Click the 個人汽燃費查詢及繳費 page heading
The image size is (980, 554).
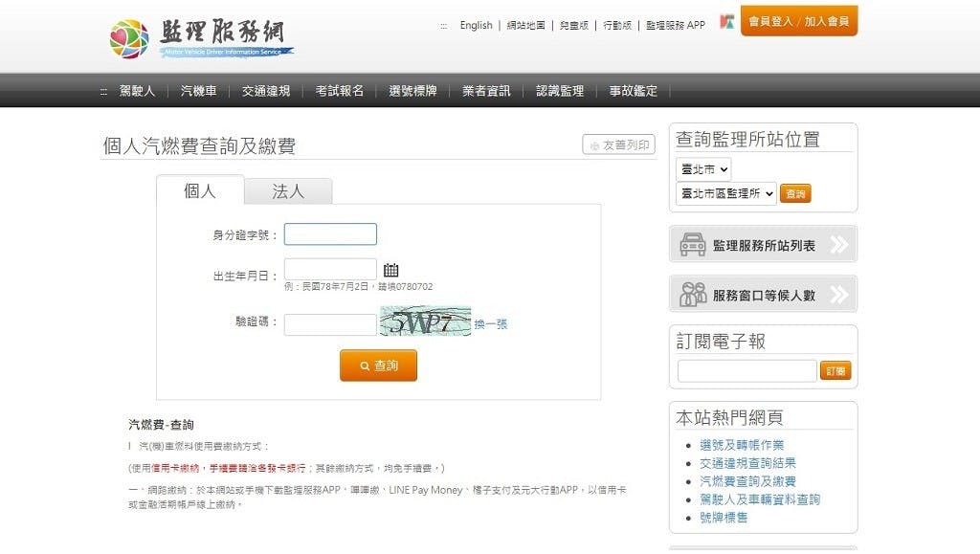(x=199, y=145)
